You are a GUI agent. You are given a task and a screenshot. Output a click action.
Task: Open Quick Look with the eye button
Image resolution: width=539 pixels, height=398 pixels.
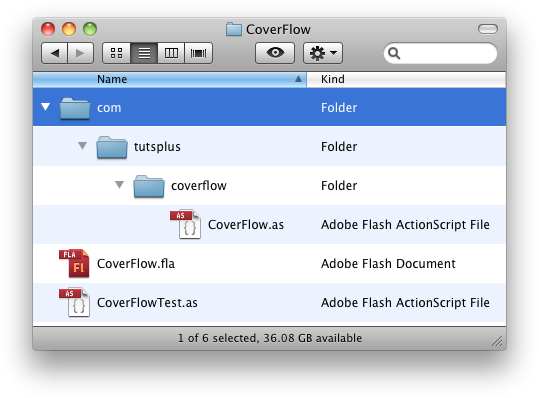pos(275,53)
